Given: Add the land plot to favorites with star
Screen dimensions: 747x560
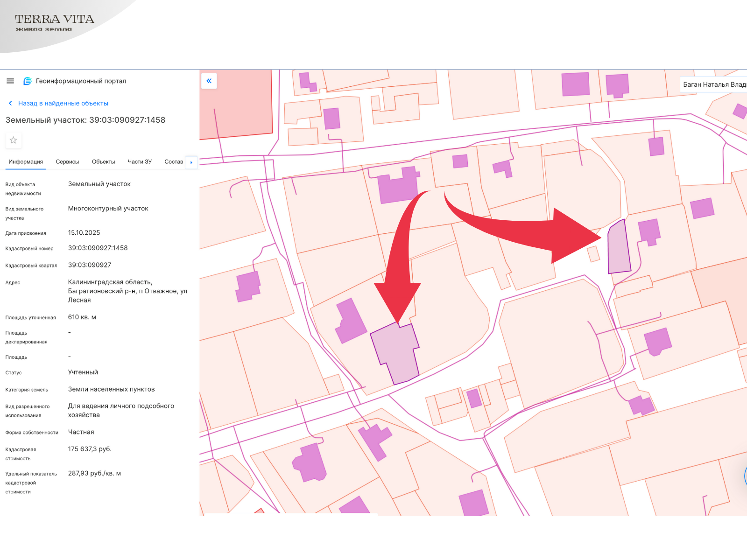Looking at the screenshot, I should [x=14, y=140].
